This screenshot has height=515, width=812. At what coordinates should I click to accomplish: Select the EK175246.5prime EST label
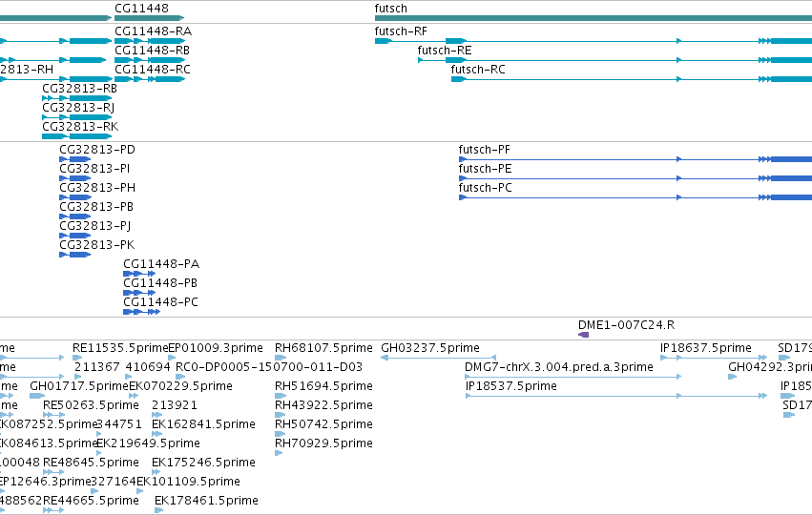[x=203, y=463]
